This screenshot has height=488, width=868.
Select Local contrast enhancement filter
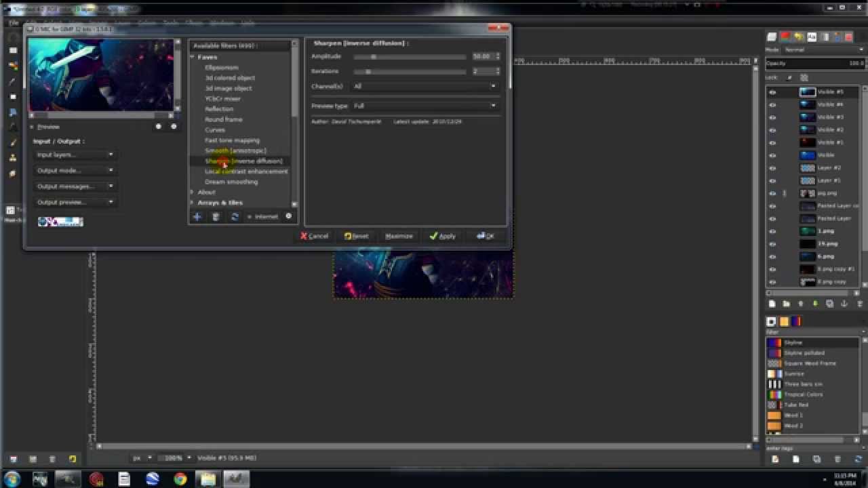(x=246, y=171)
